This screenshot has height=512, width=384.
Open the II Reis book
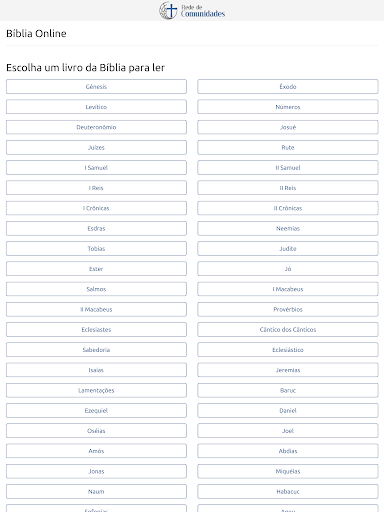tap(288, 188)
